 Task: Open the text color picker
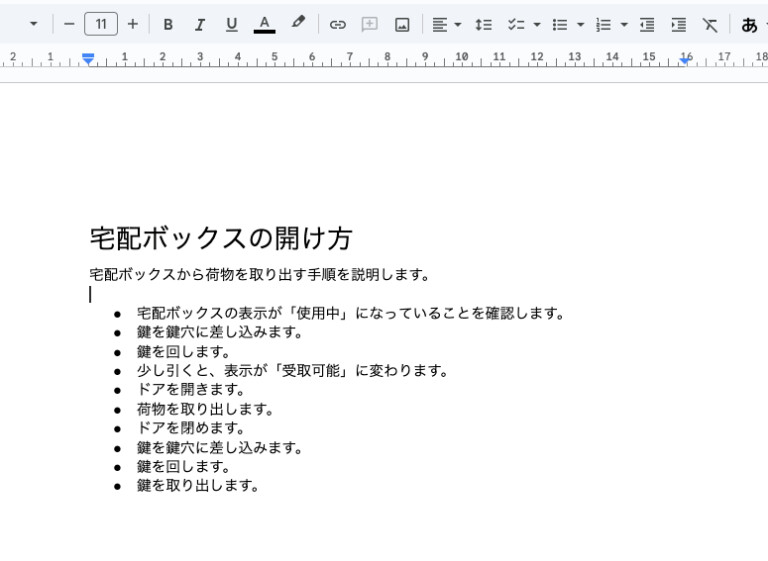264,24
